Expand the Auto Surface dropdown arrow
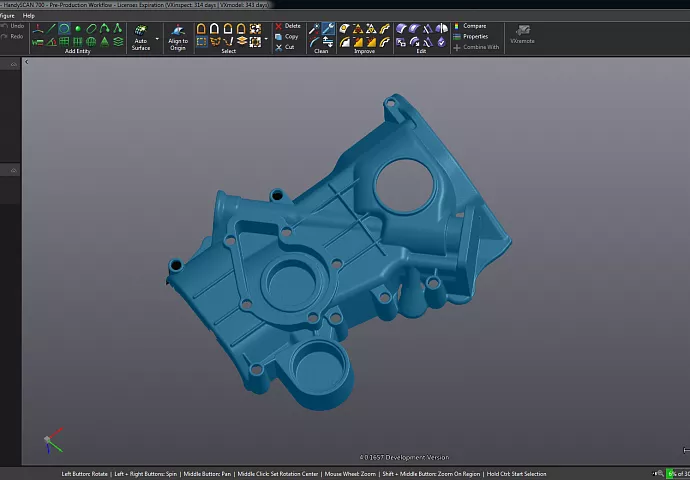 click(x=157, y=40)
